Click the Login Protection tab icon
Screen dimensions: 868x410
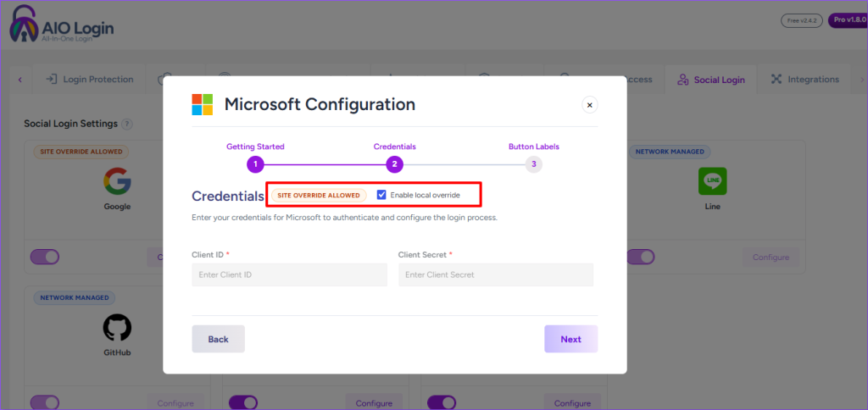click(52, 79)
